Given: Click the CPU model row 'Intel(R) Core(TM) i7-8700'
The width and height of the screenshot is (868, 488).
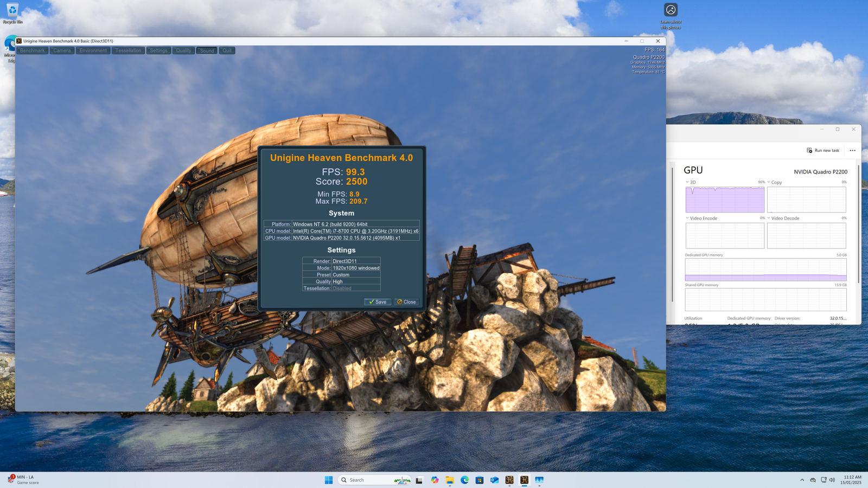Looking at the screenshot, I should click(342, 231).
